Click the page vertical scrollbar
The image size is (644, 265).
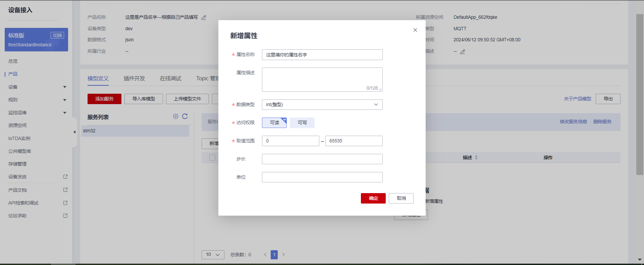coord(640,94)
